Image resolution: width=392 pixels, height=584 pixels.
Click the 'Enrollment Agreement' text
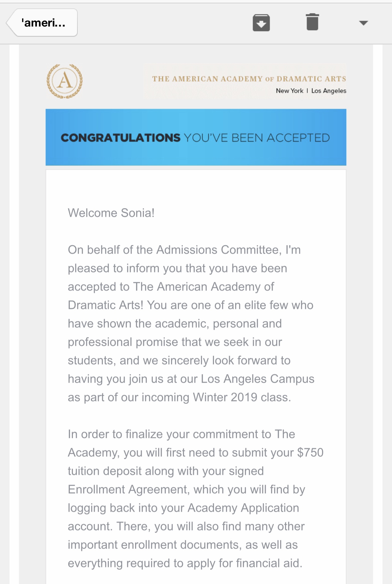coord(128,490)
